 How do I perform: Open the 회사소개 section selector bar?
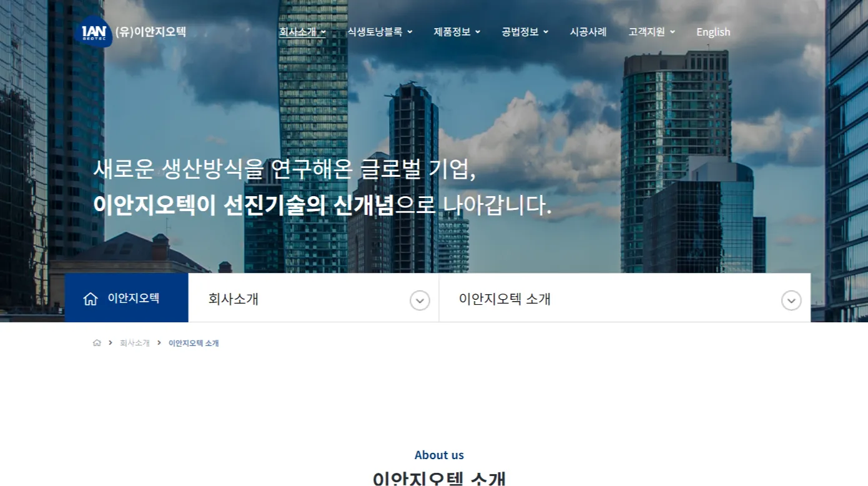[313, 299]
